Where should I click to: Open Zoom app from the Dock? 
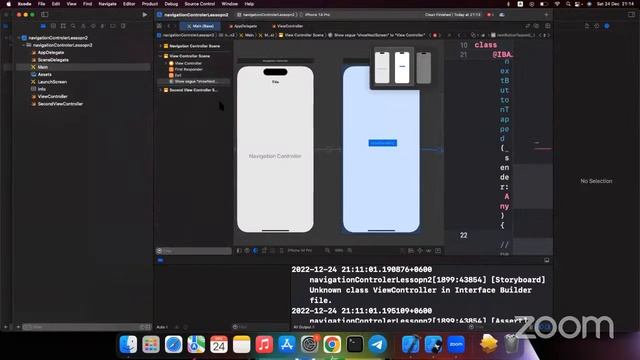point(456,344)
